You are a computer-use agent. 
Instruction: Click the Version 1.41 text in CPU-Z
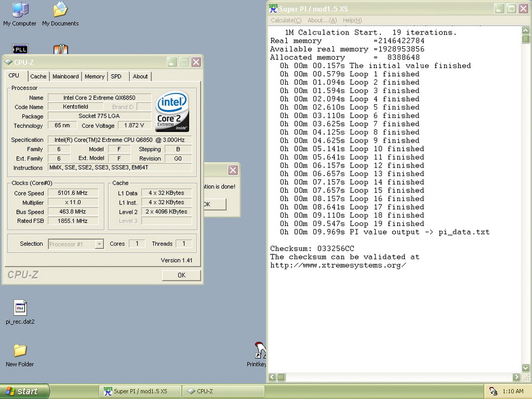(177, 260)
